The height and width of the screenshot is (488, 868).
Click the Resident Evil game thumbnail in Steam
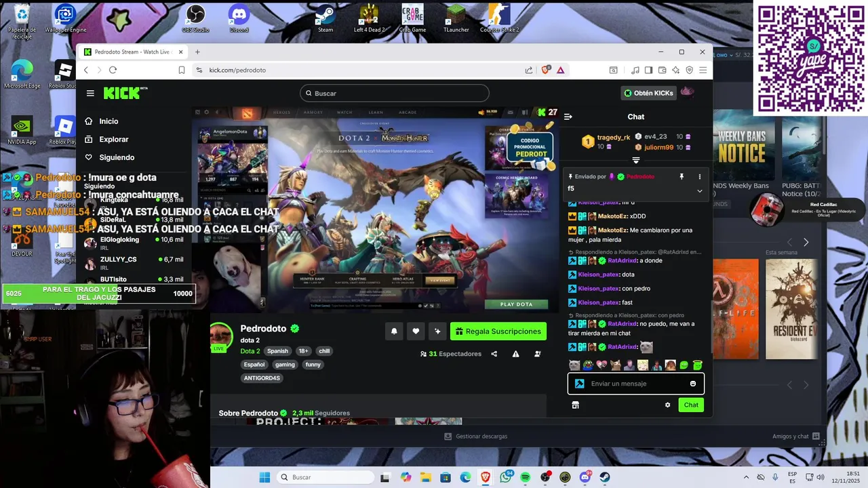pos(791,309)
